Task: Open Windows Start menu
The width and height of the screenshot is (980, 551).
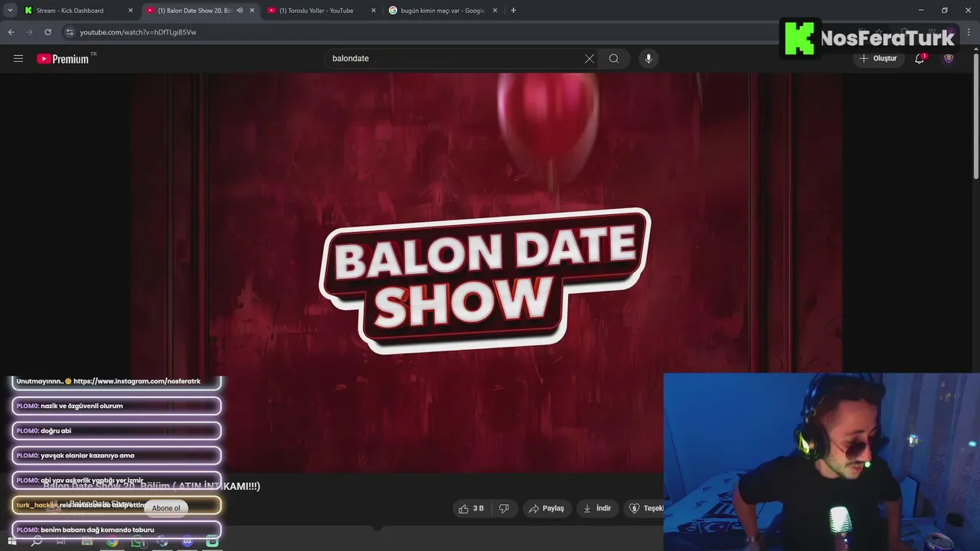Action: coord(11,542)
